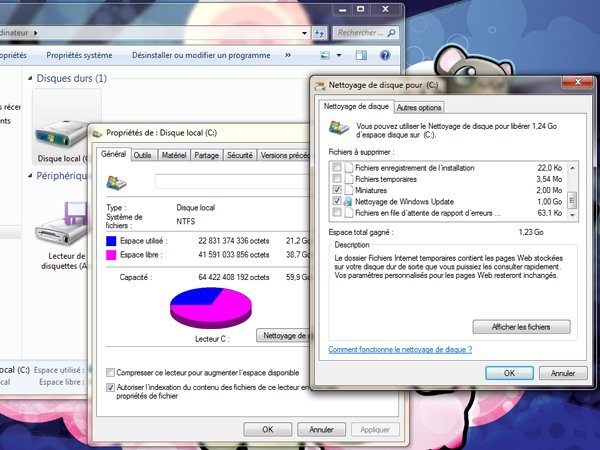Select the 64 422 408 192 octets capacity value

pos(234,277)
